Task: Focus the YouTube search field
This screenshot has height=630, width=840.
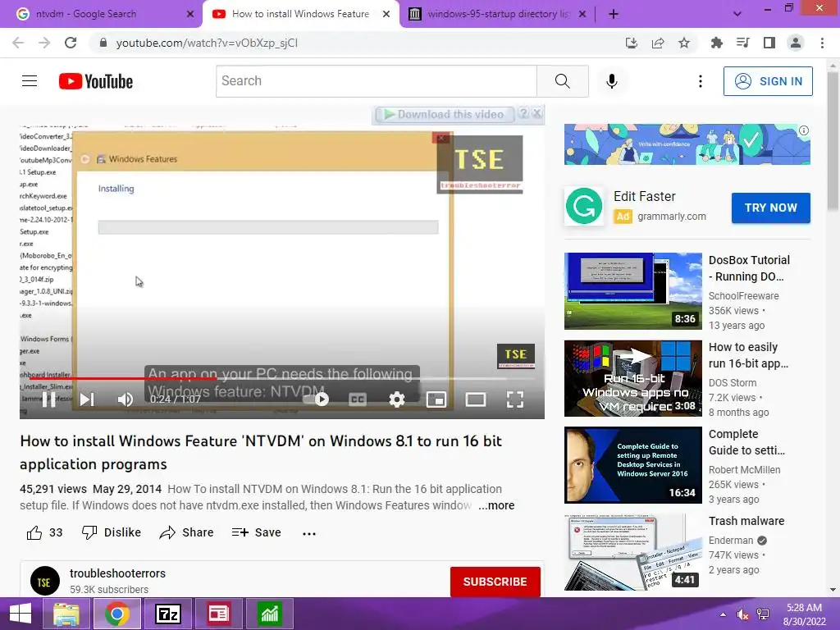Action: point(376,81)
